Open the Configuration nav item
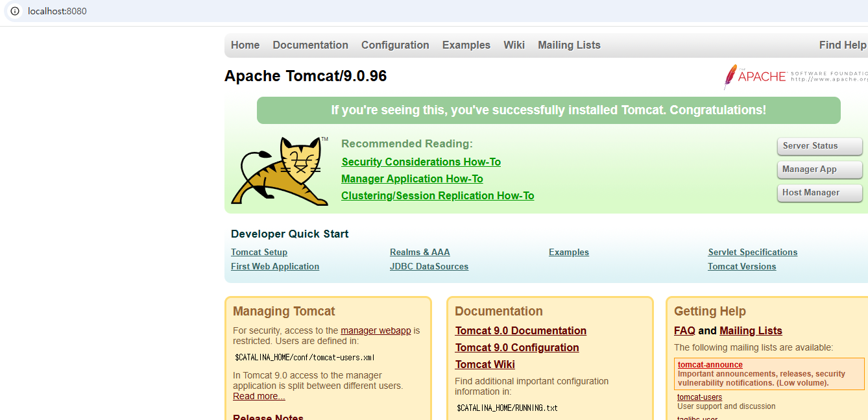The width and height of the screenshot is (868, 420). [395, 45]
